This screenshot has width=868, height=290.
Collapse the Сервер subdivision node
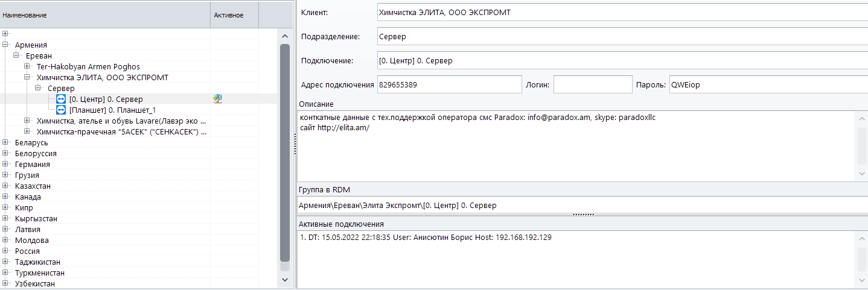[38, 88]
